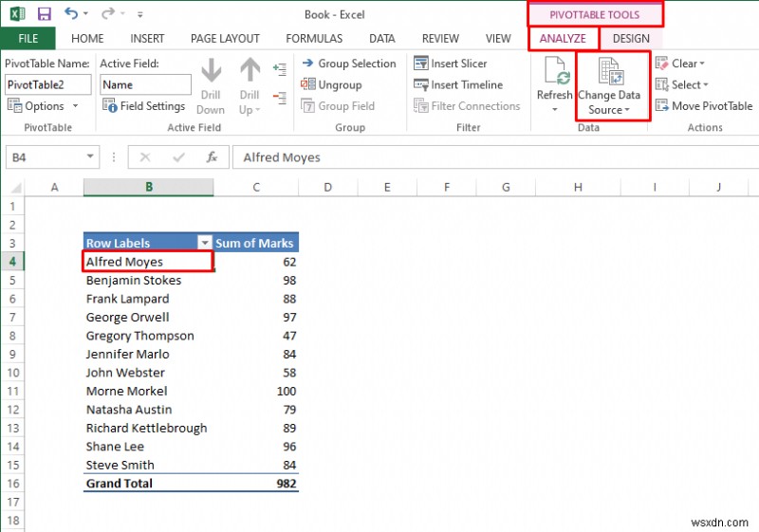The image size is (759, 532).
Task: Switch to the DATA tab
Action: pyautogui.click(x=382, y=39)
